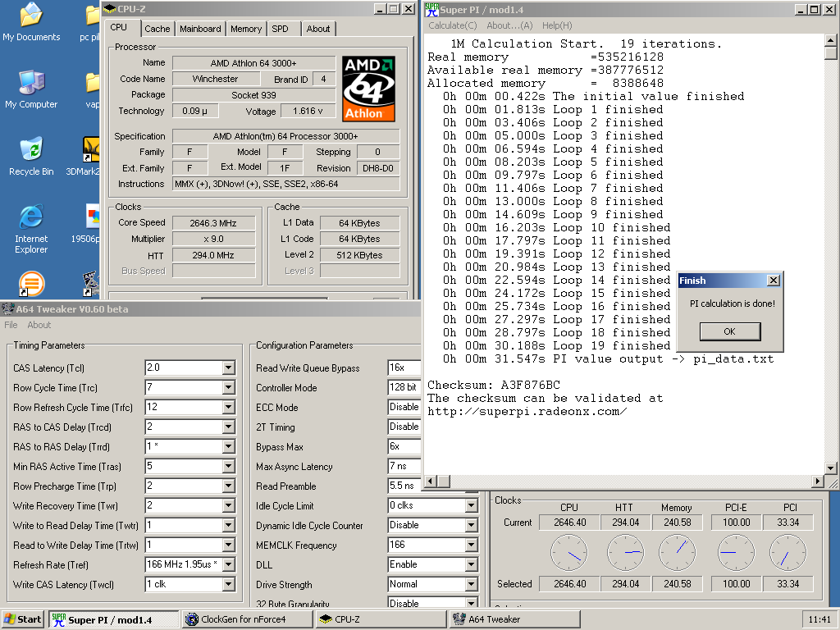Click the Selected HTT field in ClockGen
Viewport: 840px width, 630px height.
click(626, 584)
